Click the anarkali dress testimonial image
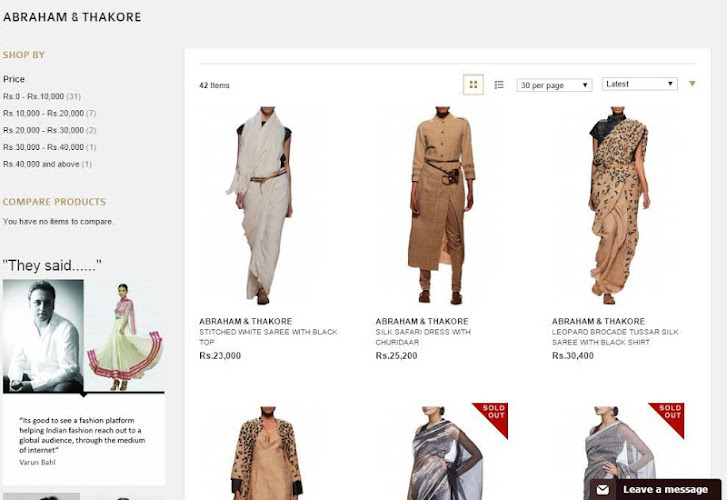 click(125, 336)
